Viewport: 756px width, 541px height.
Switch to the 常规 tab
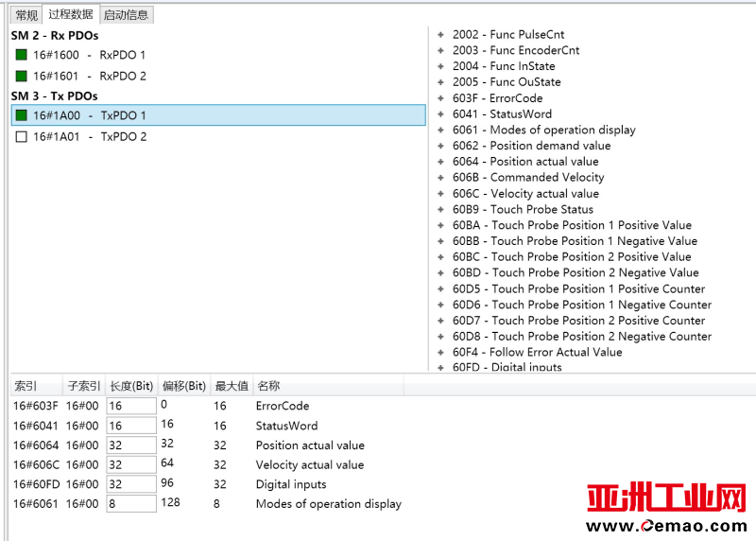pyautogui.click(x=26, y=15)
